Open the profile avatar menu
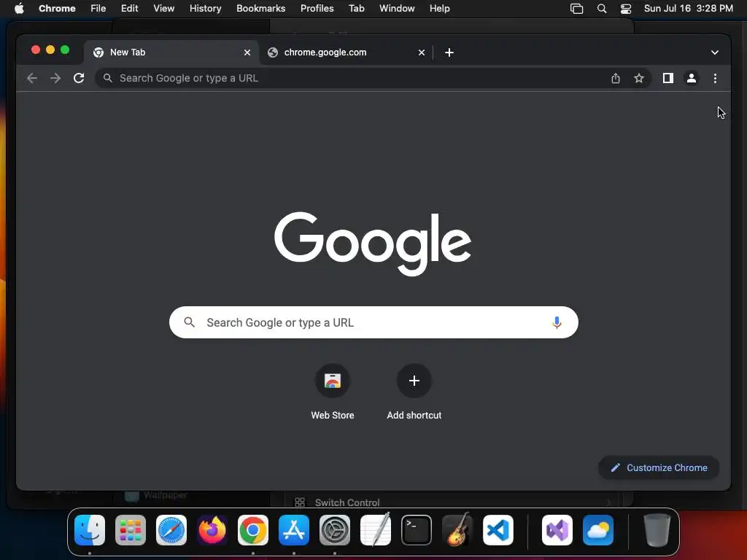The height and width of the screenshot is (560, 747). 692,78
